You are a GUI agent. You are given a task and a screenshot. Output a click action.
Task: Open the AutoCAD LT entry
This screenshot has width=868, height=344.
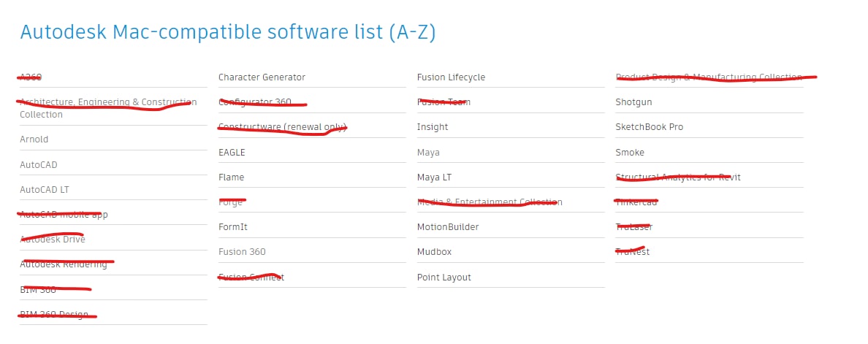(x=45, y=190)
